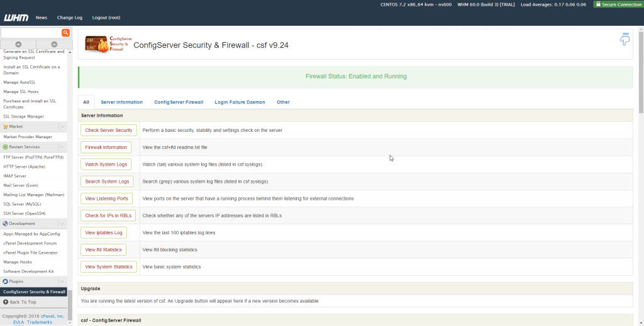
Task: Click inside the sidebar search field
Action: tap(31, 33)
